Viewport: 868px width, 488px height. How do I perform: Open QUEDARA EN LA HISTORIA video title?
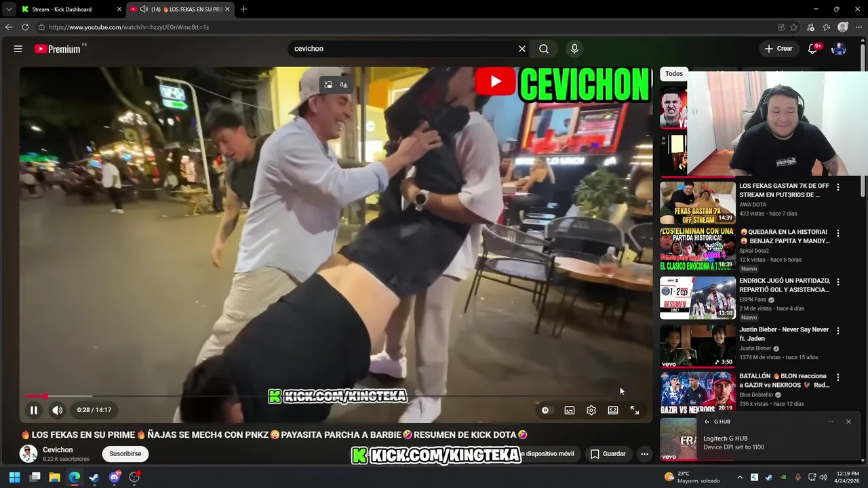click(785, 237)
